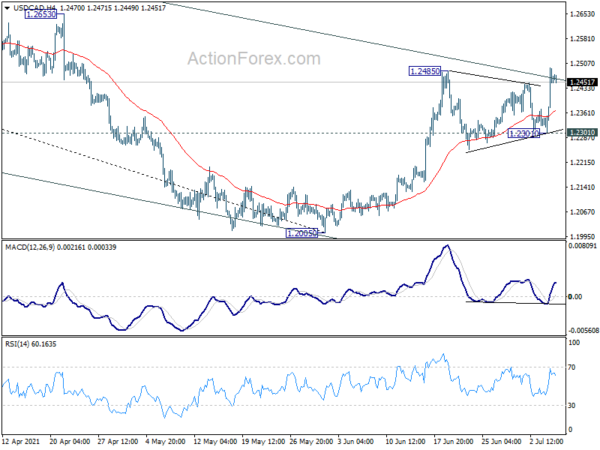Select the 1.24850 high price label
Viewport: 600px width, 450px height.
[x=425, y=71]
